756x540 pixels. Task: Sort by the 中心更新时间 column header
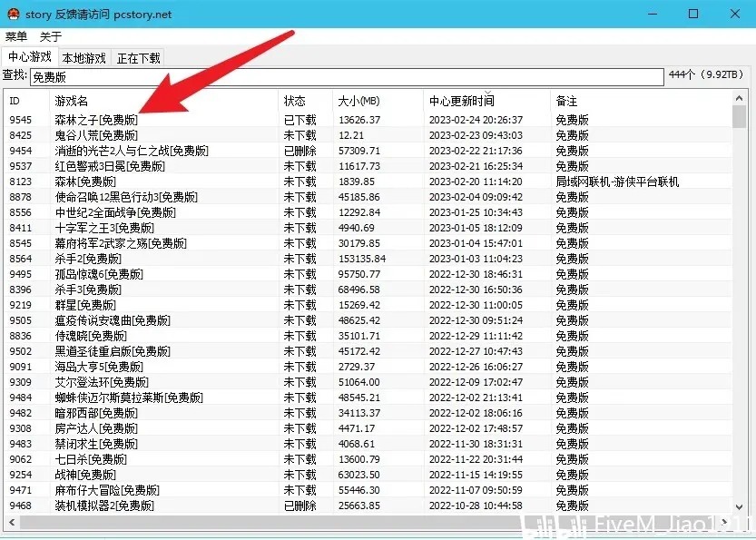click(x=487, y=101)
